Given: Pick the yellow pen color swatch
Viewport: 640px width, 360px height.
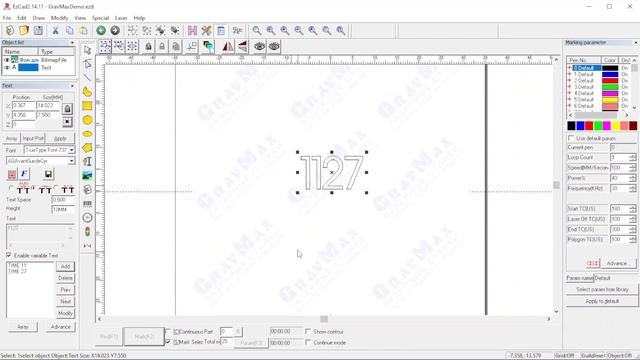Looking at the screenshot, I should click(x=616, y=126).
